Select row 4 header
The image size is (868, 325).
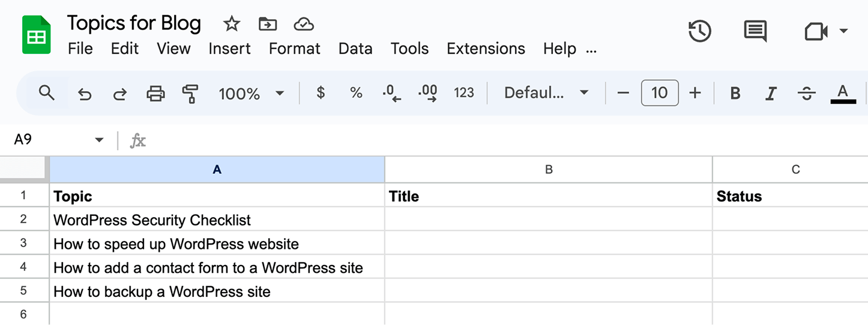(x=24, y=267)
